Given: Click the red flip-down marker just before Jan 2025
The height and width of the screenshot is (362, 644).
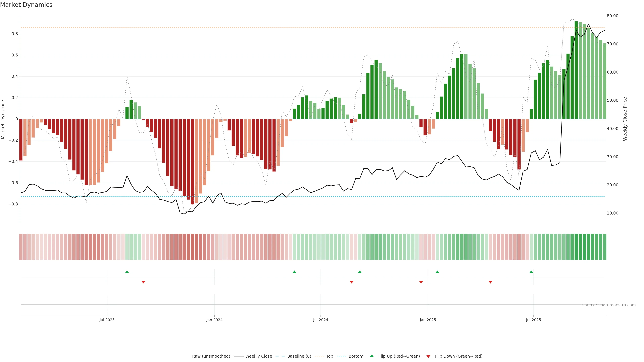Looking at the screenshot, I should [421, 282].
